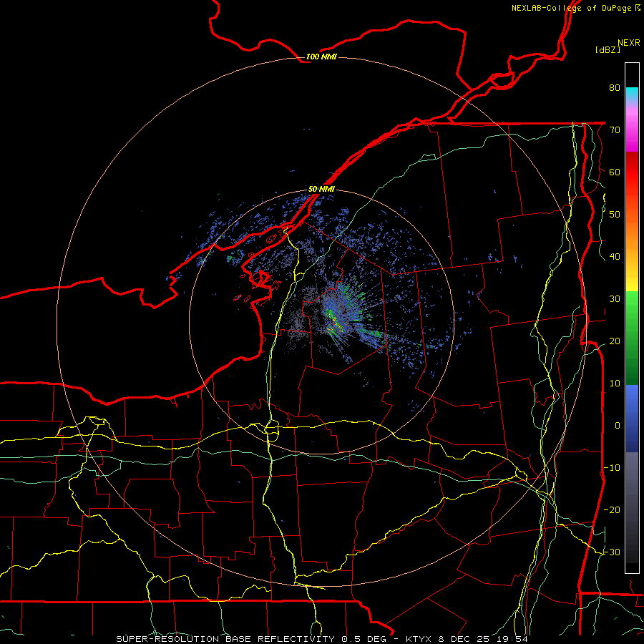Click the 20 dBZ scale value
Image resolution: width=644 pixels, height=644 pixels.
[615, 341]
